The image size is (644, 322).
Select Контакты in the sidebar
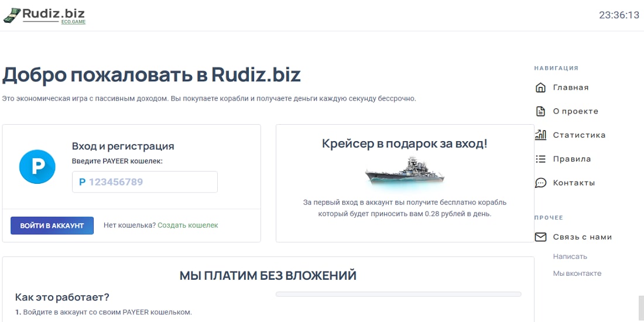pyautogui.click(x=574, y=183)
